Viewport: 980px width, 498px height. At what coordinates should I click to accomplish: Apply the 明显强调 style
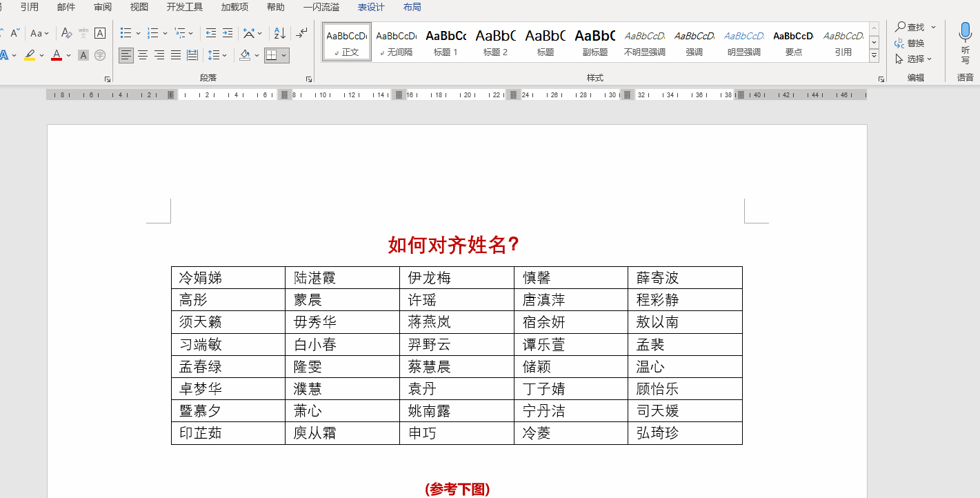click(743, 41)
